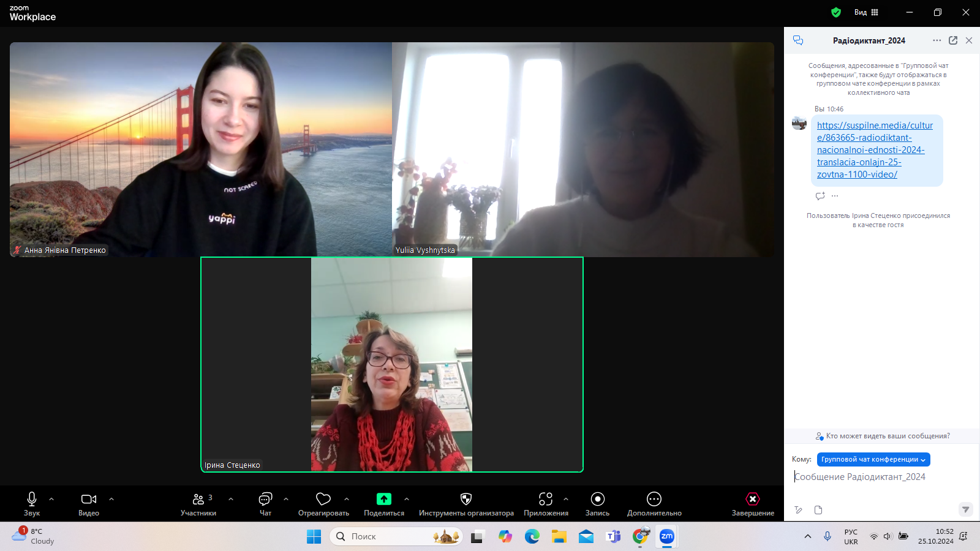
Task: Expand video options arrow next to Видео
Action: (111, 499)
